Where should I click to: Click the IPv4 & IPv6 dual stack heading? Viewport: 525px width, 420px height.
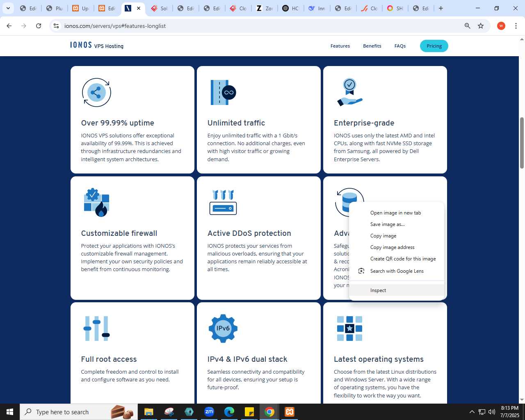247,359
